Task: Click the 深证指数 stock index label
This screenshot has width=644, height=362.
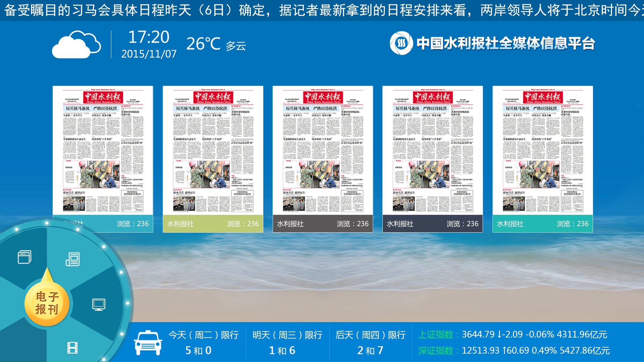Action: [436, 351]
